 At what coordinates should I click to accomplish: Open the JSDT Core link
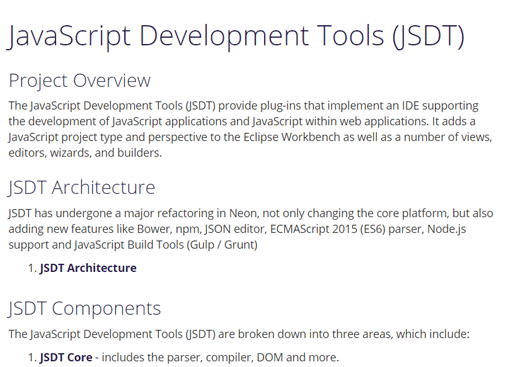click(66, 357)
